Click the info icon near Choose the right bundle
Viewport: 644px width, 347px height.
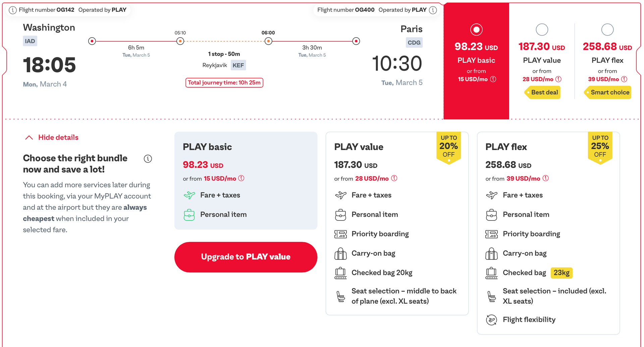click(148, 159)
